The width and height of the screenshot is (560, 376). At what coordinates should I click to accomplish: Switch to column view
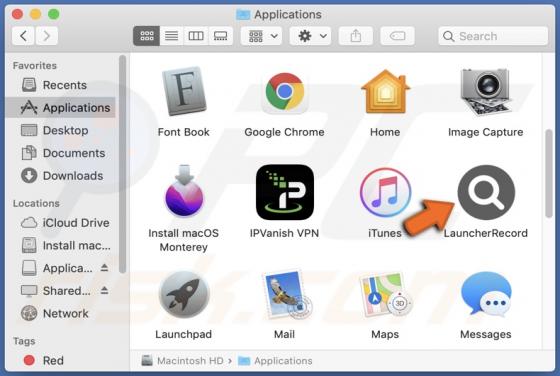pos(196,36)
